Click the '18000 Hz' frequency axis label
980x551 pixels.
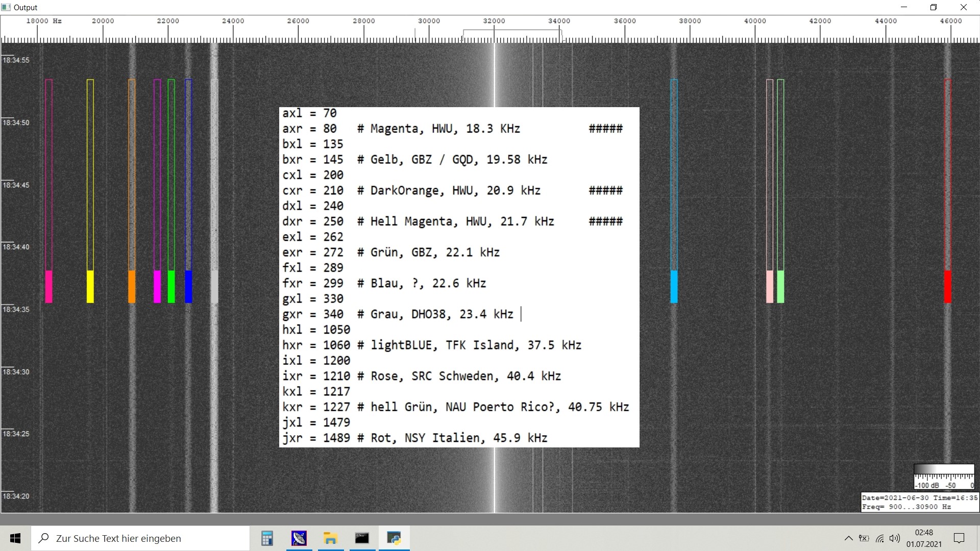coord(44,21)
